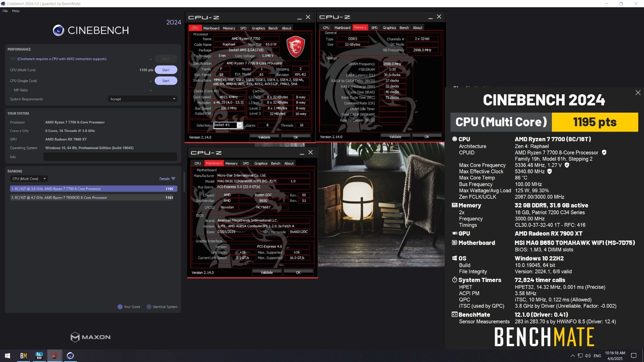
Task: Click the CPU chip icon in BenchMate panel
Action: (454, 139)
